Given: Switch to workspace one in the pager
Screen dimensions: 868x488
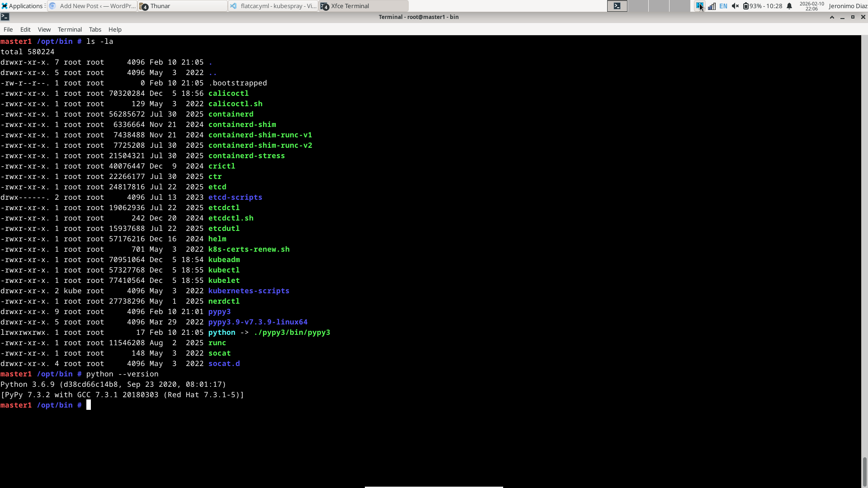Looking at the screenshot, I should coord(617,6).
